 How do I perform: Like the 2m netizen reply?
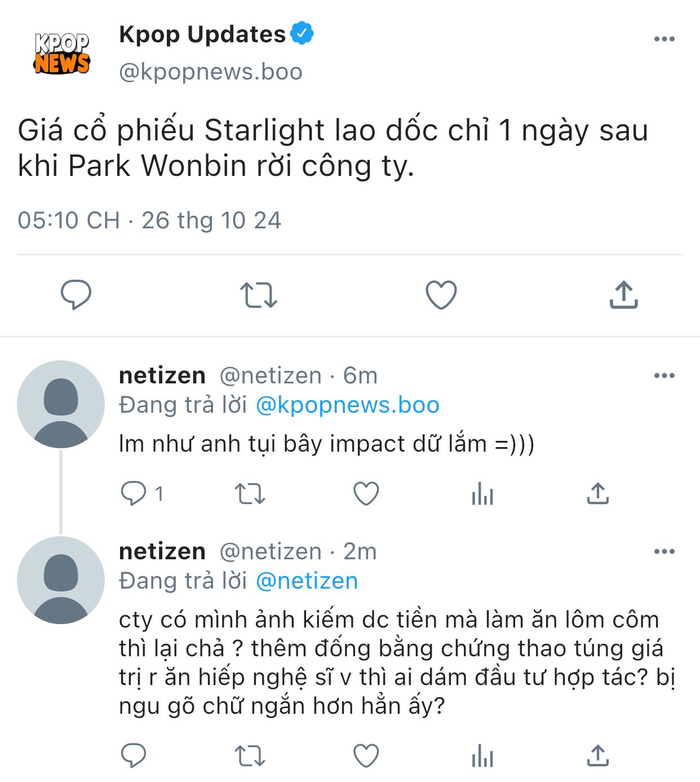[366, 756]
